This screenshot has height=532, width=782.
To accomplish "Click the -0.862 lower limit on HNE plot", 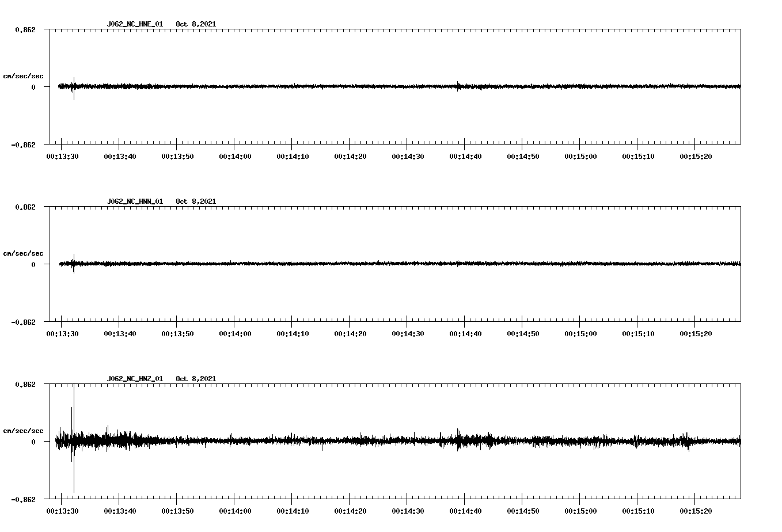I will click(x=23, y=145).
